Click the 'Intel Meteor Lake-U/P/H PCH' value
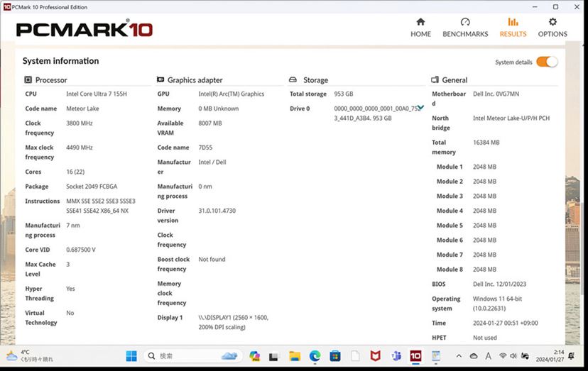The height and width of the screenshot is (371, 588). (511, 118)
